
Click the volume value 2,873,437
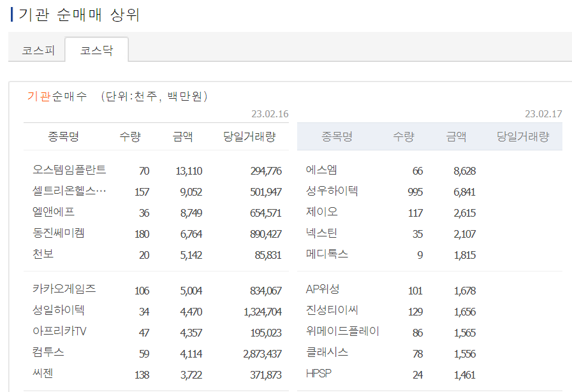pos(262,354)
